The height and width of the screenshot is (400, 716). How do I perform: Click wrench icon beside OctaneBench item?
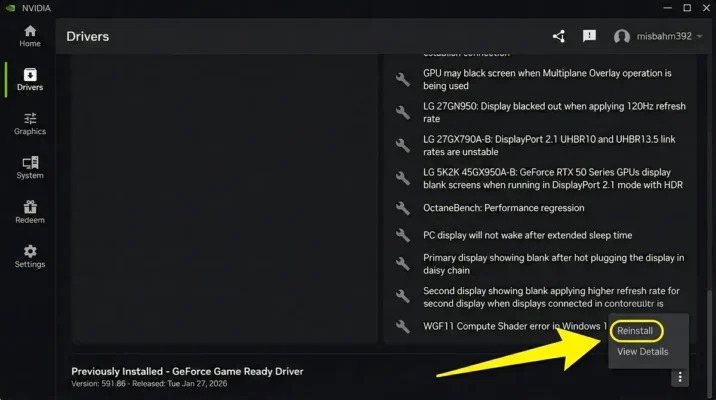pos(402,208)
